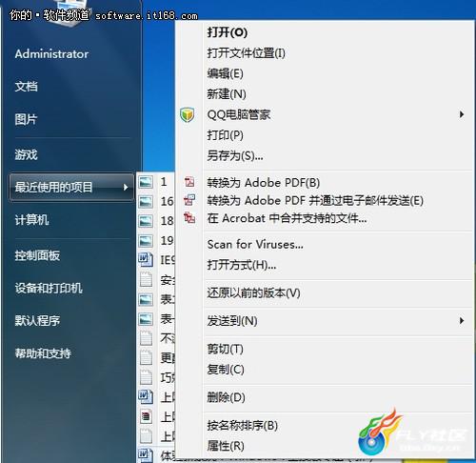Click the image file icon next to 19
The width and height of the screenshot is (476, 463).
click(146, 240)
